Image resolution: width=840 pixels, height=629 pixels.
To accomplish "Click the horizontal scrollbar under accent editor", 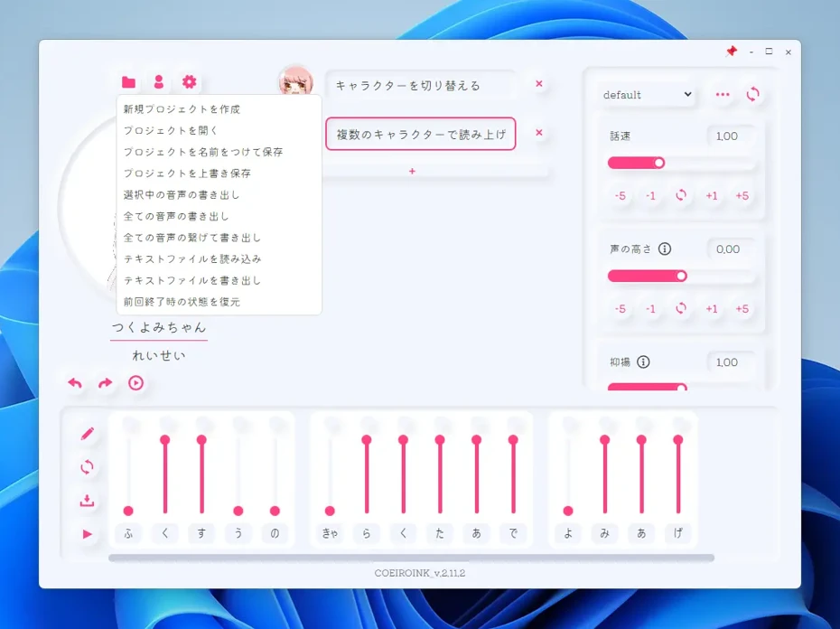I will [412, 558].
